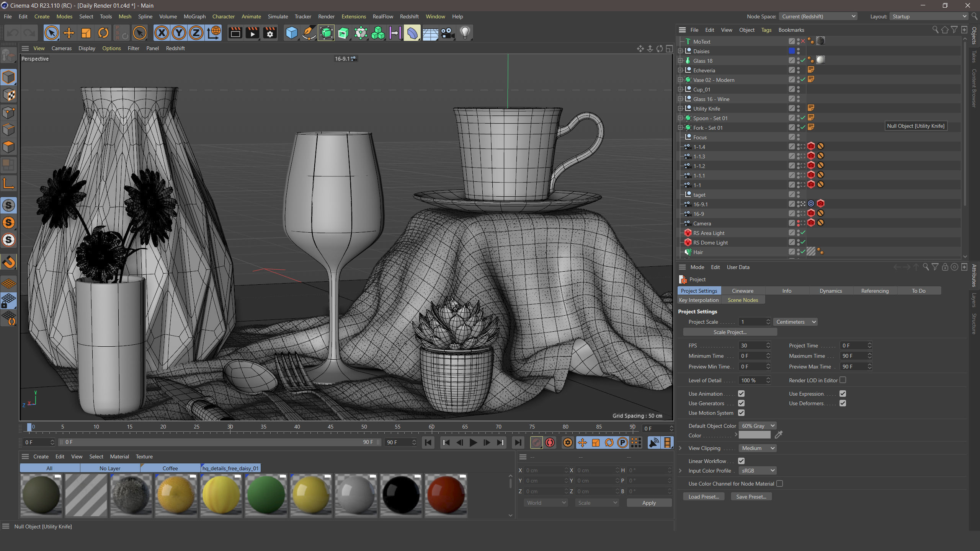Click the coordinate system world/object icon

(214, 33)
